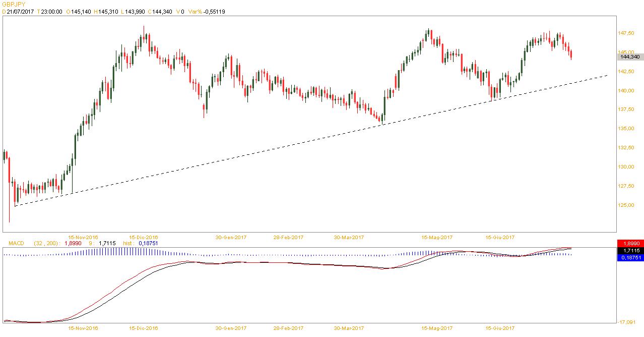
Task: Click the black signal value tag 1,7115
Action: coord(630,250)
